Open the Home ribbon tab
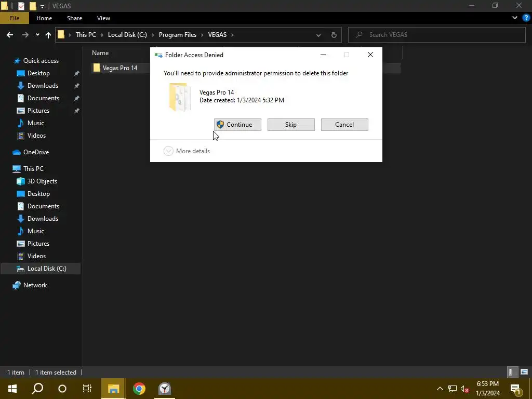532x399 pixels. [44, 18]
